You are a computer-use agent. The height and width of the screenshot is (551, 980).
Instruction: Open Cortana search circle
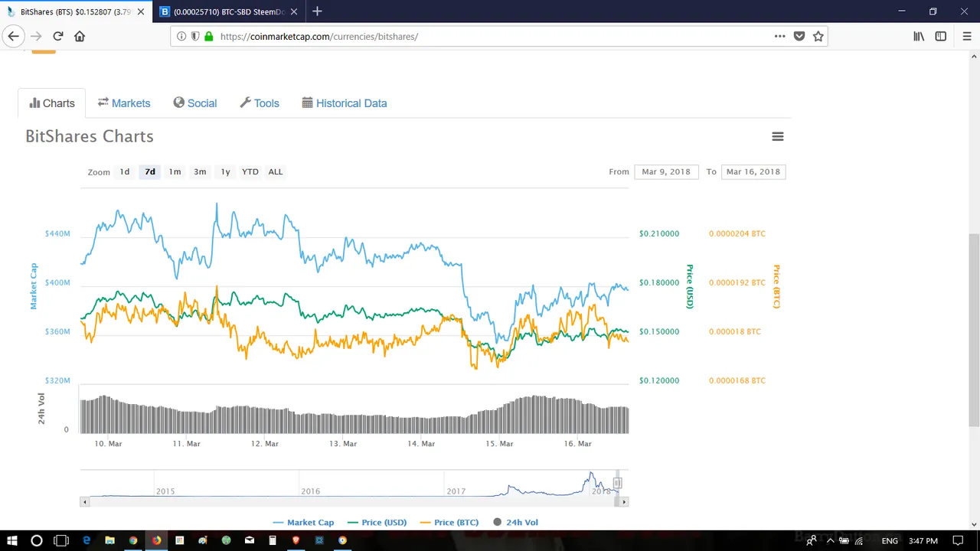click(36, 540)
